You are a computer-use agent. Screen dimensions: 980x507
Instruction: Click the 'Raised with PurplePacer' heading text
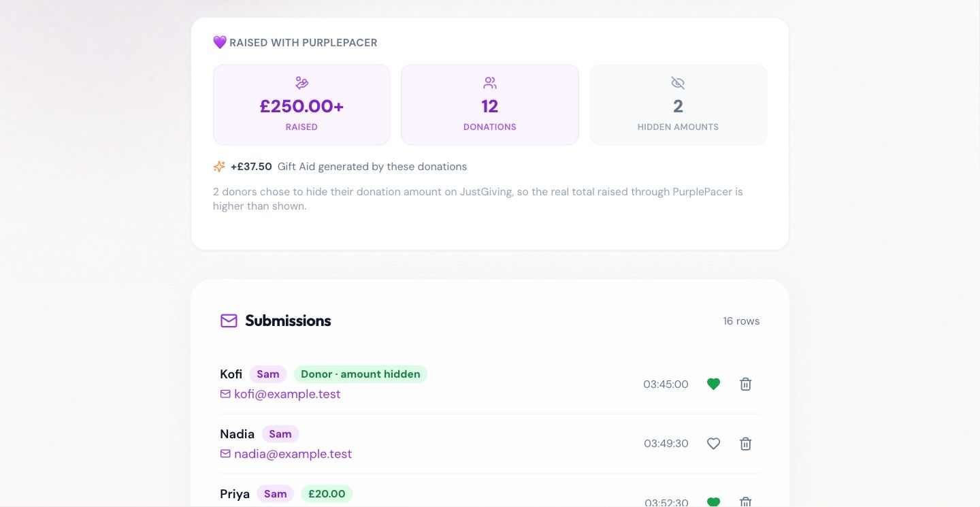pos(304,43)
